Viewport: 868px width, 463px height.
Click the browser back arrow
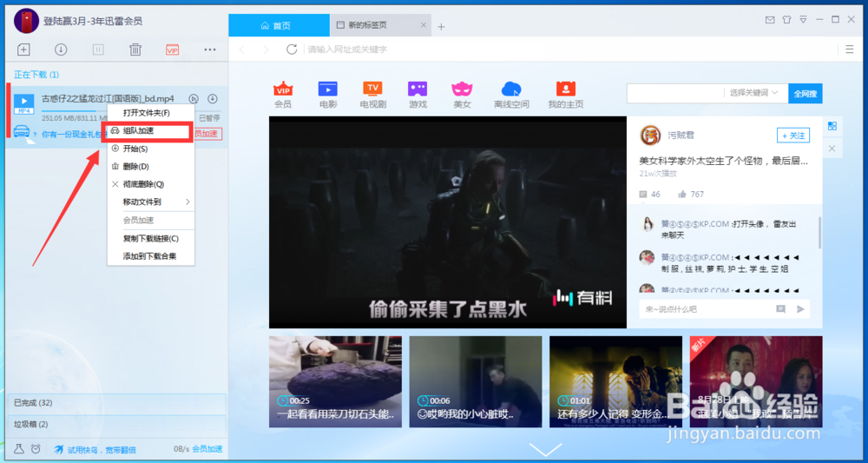click(242, 50)
